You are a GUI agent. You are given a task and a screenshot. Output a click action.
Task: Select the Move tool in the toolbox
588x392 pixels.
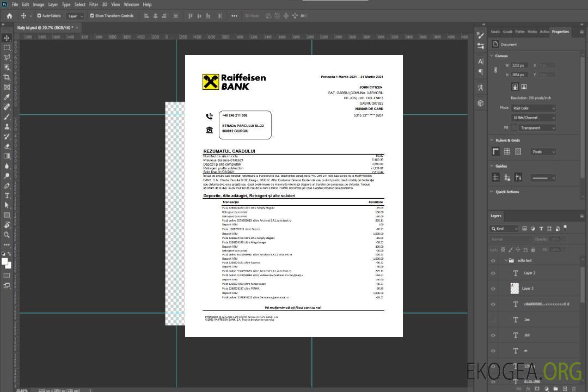(7, 38)
